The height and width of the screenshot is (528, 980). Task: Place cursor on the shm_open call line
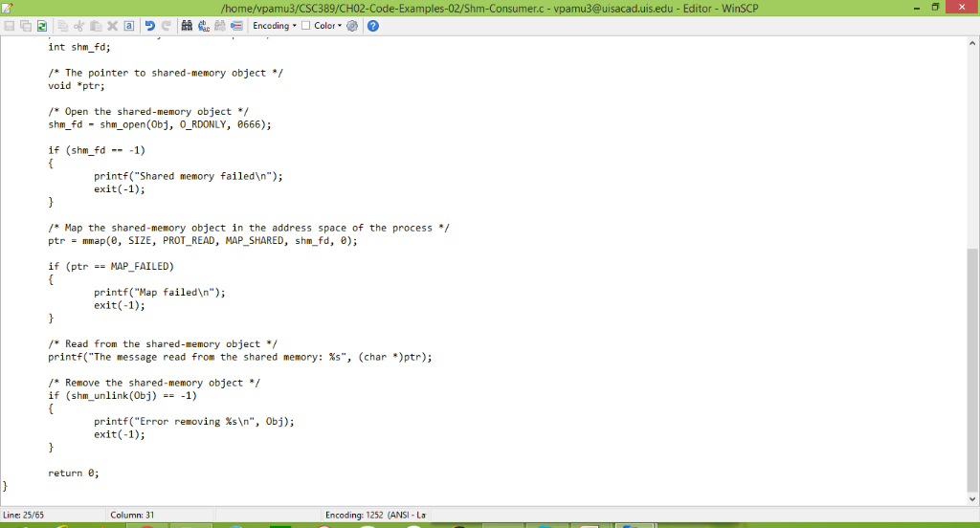click(160, 124)
